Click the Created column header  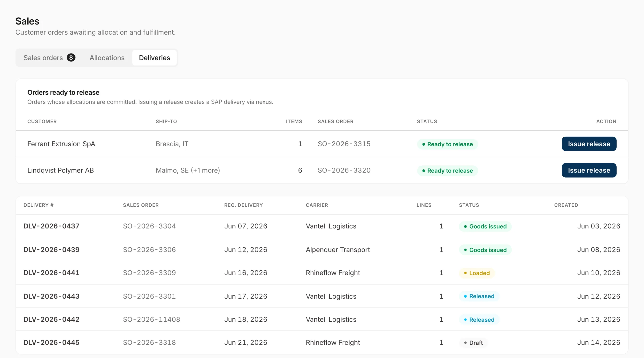[x=566, y=205]
